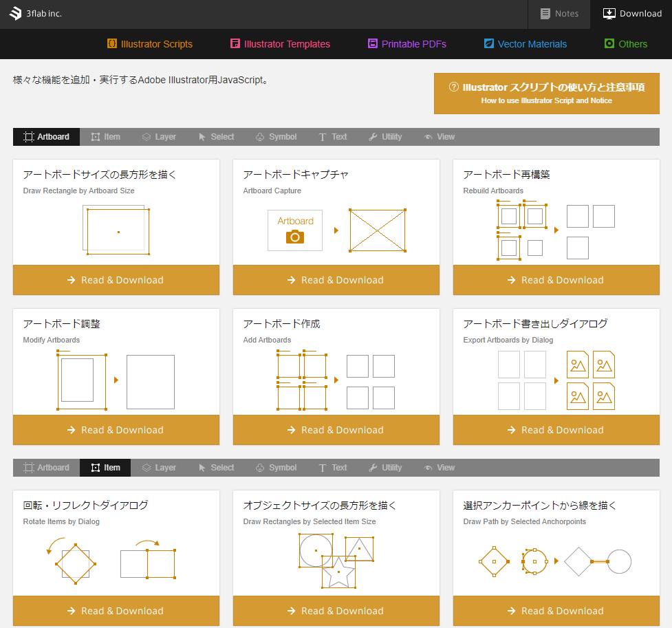
Task: Click Utility wrench icon in top filter bar
Action: [x=373, y=137]
